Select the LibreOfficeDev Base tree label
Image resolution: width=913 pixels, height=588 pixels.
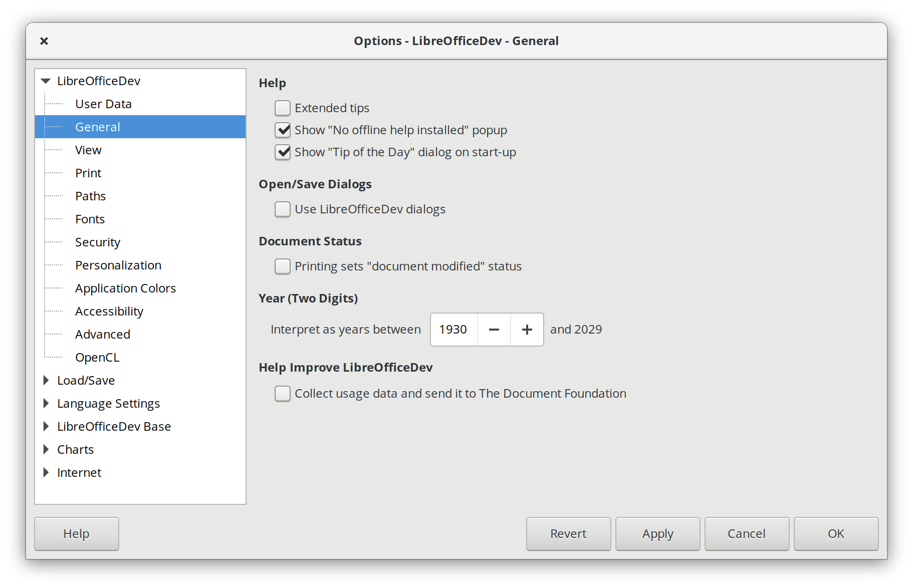coord(114,427)
